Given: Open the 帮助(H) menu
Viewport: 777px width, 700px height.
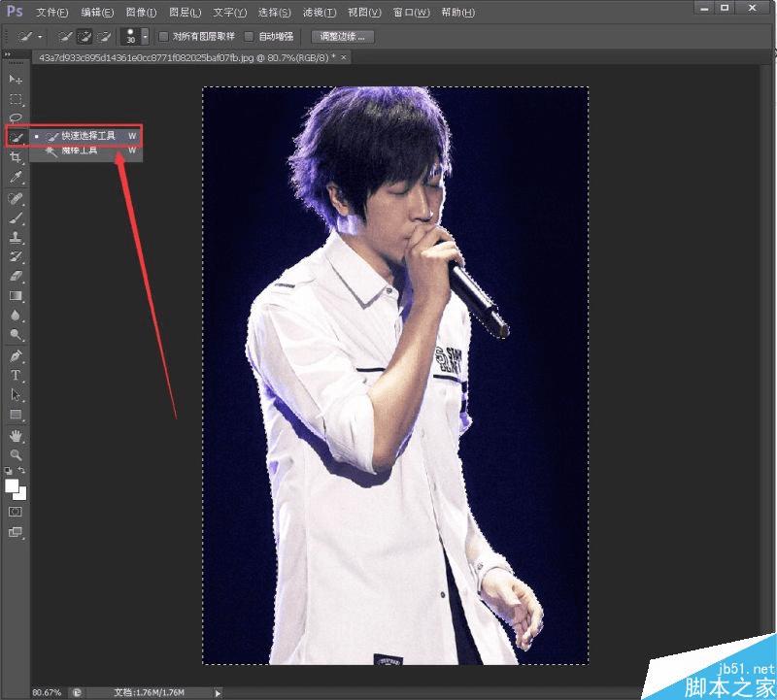Looking at the screenshot, I should point(457,13).
